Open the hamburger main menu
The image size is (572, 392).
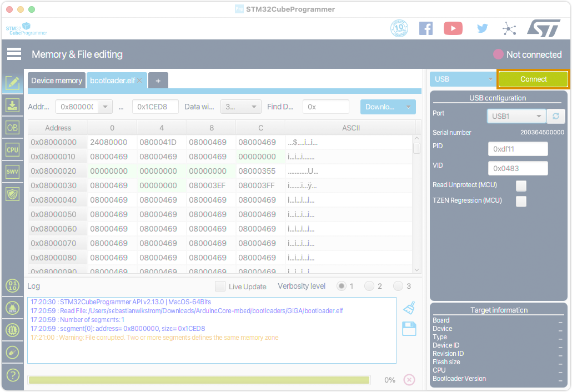(x=14, y=54)
